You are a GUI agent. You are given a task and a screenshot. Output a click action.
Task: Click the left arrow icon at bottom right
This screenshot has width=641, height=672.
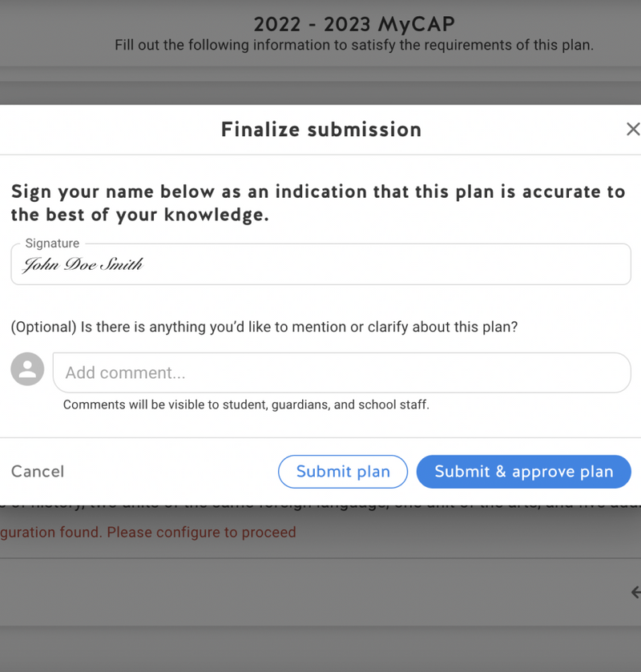[635, 592]
